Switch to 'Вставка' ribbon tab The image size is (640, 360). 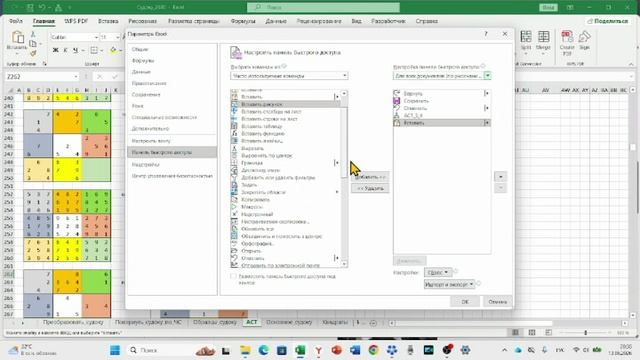tap(108, 21)
